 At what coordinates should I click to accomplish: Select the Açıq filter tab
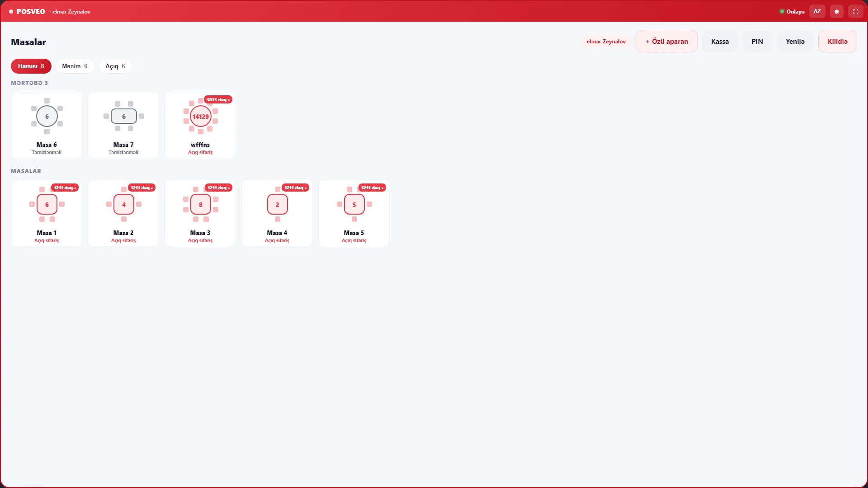pyautogui.click(x=115, y=66)
